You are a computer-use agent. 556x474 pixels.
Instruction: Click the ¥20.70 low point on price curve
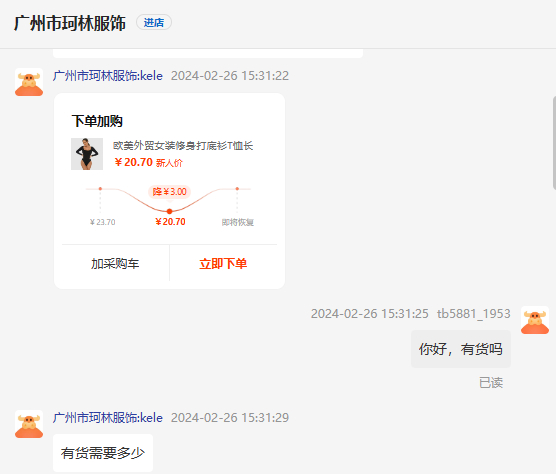click(169, 211)
